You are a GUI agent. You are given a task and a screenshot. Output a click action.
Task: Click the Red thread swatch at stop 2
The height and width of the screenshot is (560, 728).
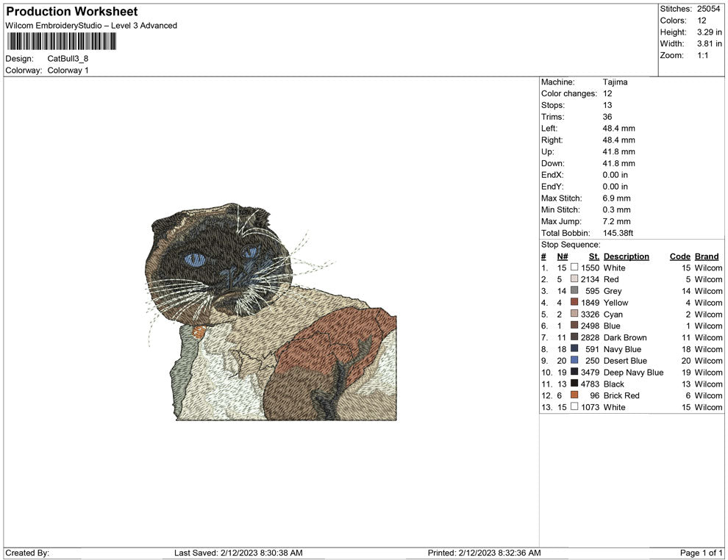(x=574, y=279)
